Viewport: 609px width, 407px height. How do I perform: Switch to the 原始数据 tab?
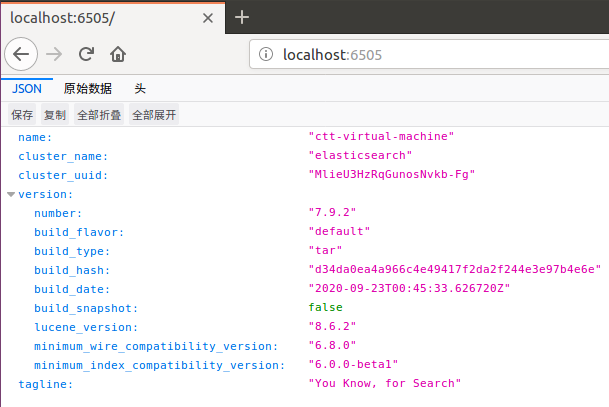click(x=88, y=89)
